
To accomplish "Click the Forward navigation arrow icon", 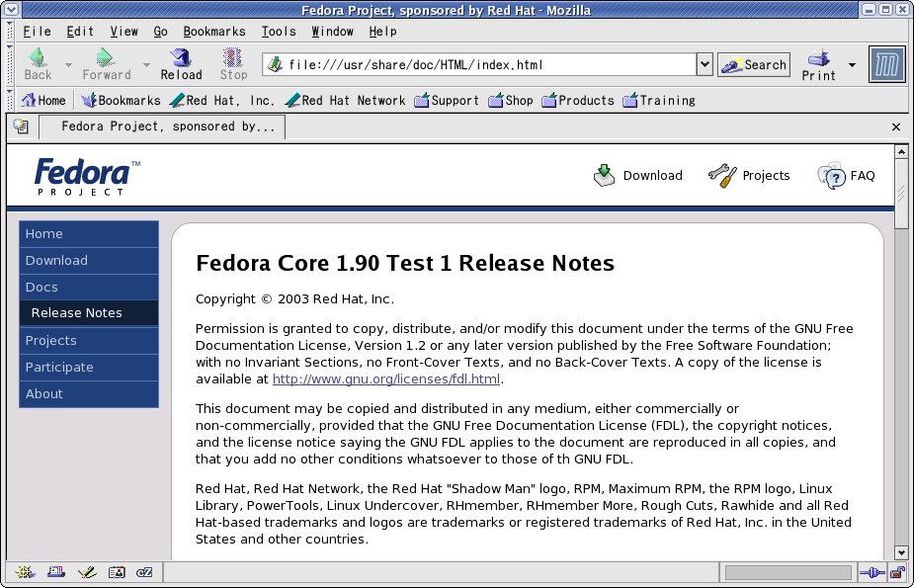I will [106, 57].
